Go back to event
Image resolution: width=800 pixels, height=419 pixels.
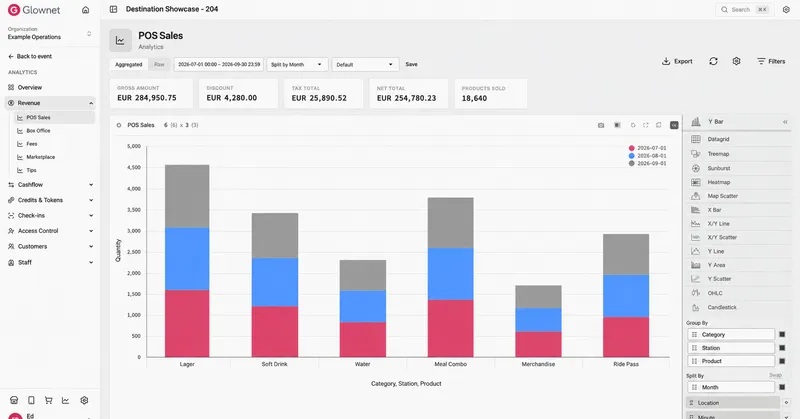pos(30,57)
